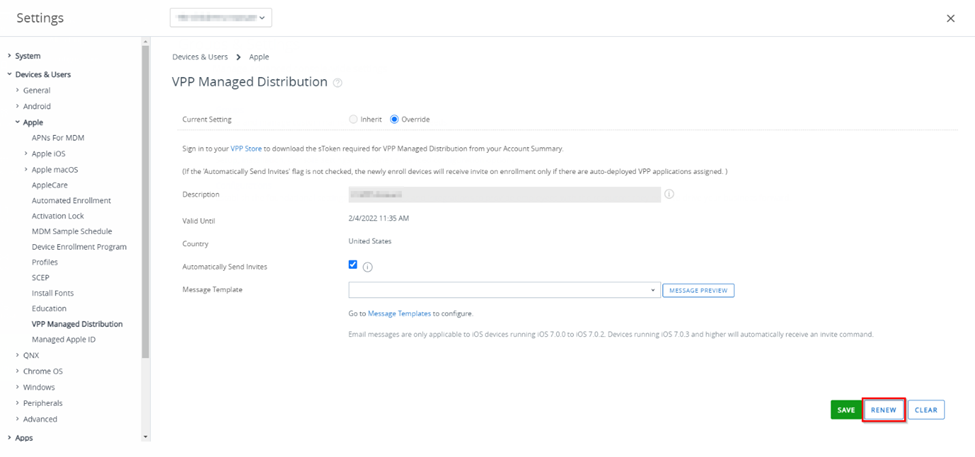Open Device Enrollment Program settings
The height and width of the screenshot is (457, 975).
(x=79, y=247)
